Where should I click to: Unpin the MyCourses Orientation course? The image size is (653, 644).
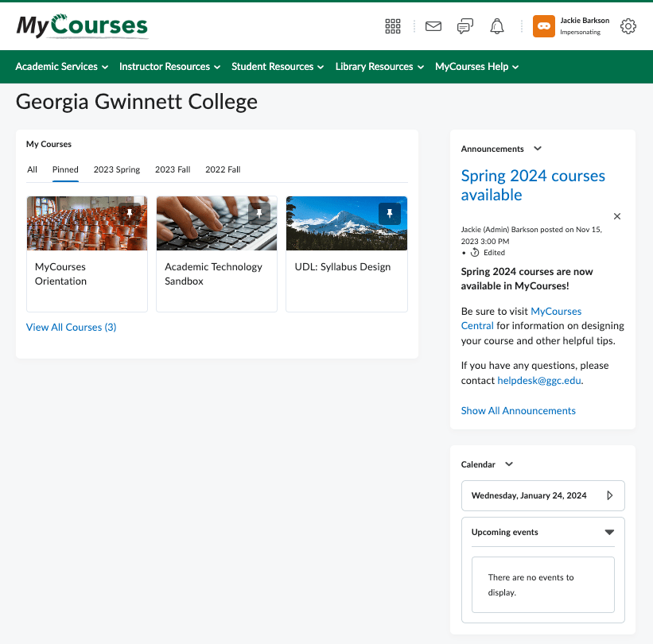(x=130, y=214)
